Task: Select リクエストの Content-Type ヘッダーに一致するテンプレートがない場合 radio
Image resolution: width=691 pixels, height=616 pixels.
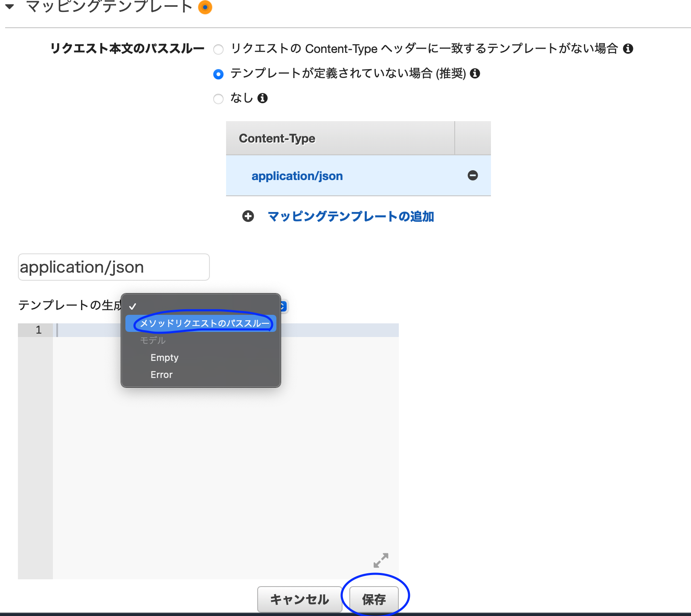Action: (218, 49)
